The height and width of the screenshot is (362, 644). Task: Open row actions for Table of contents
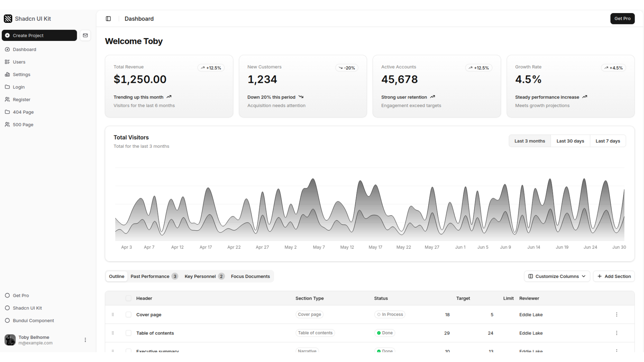pos(616,333)
